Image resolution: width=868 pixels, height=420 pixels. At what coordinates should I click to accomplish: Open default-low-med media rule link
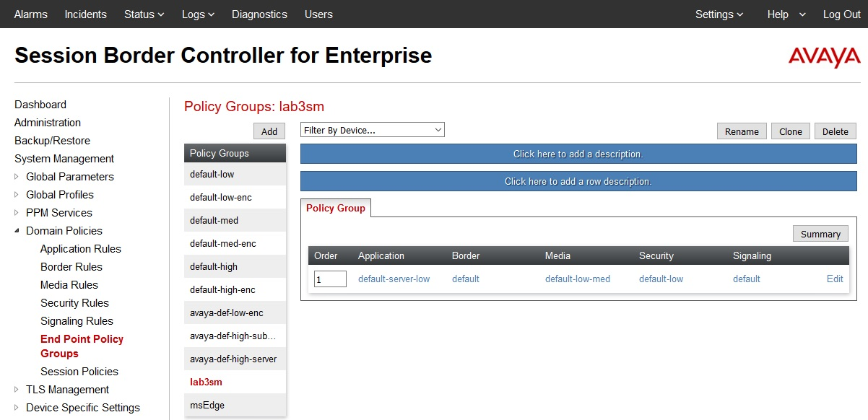pyautogui.click(x=578, y=279)
